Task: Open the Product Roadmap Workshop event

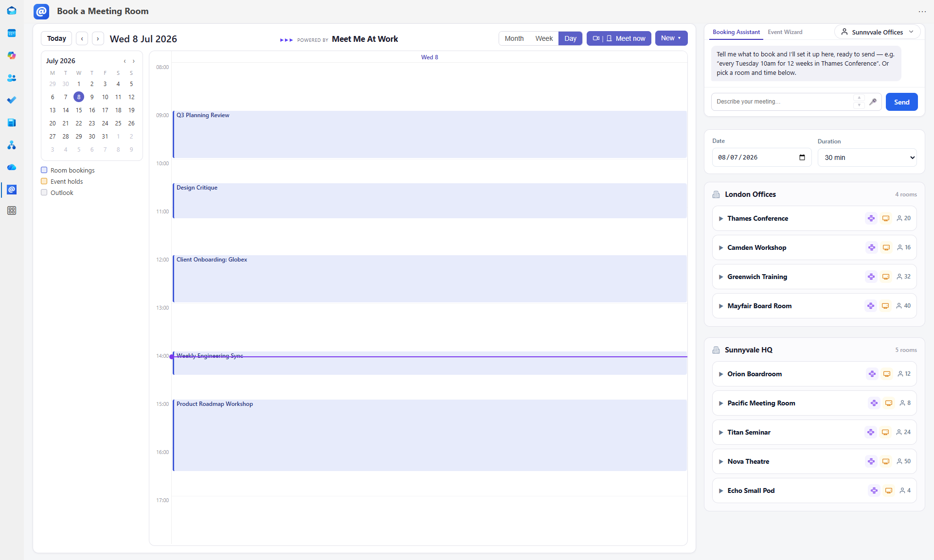Action: [x=430, y=435]
